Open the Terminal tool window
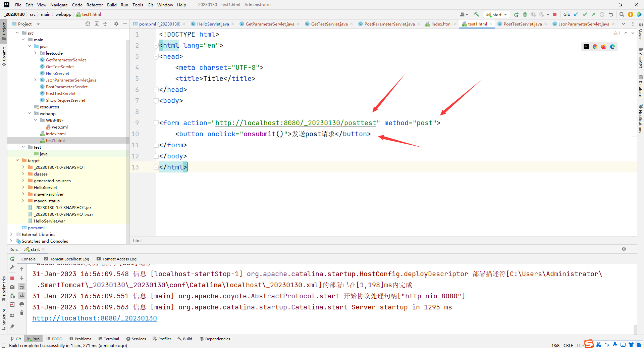This screenshot has height=348, width=644. click(109, 339)
